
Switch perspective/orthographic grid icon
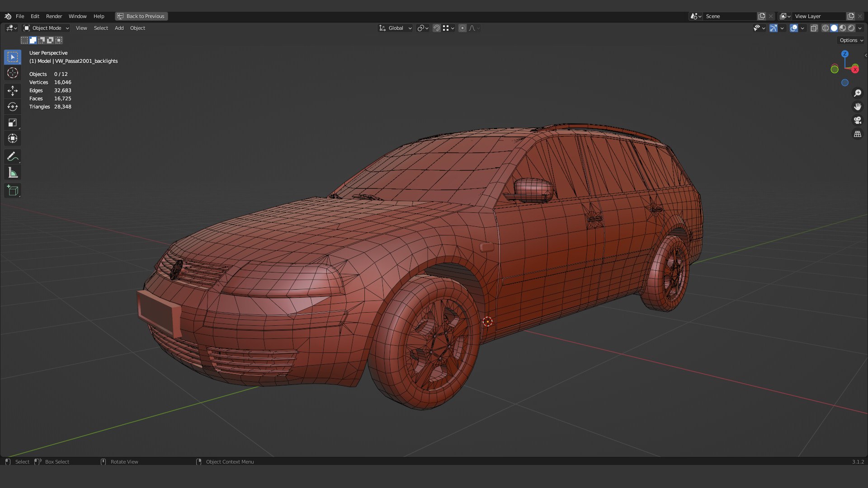click(x=858, y=134)
